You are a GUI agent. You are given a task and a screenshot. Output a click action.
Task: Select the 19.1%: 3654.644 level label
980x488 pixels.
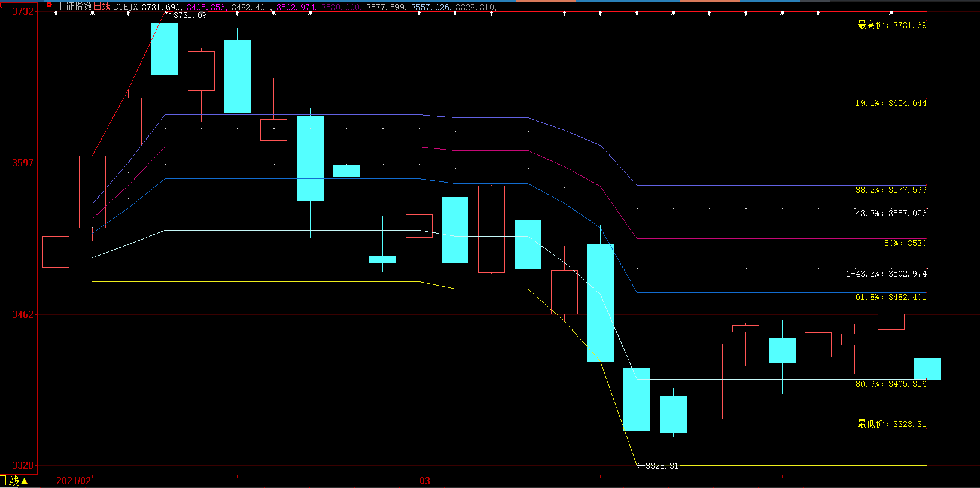(891, 104)
